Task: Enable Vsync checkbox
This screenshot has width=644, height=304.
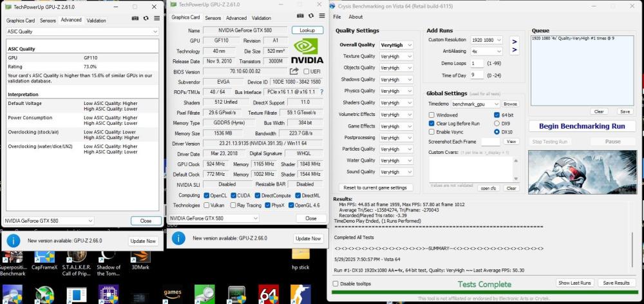Action: [431, 132]
